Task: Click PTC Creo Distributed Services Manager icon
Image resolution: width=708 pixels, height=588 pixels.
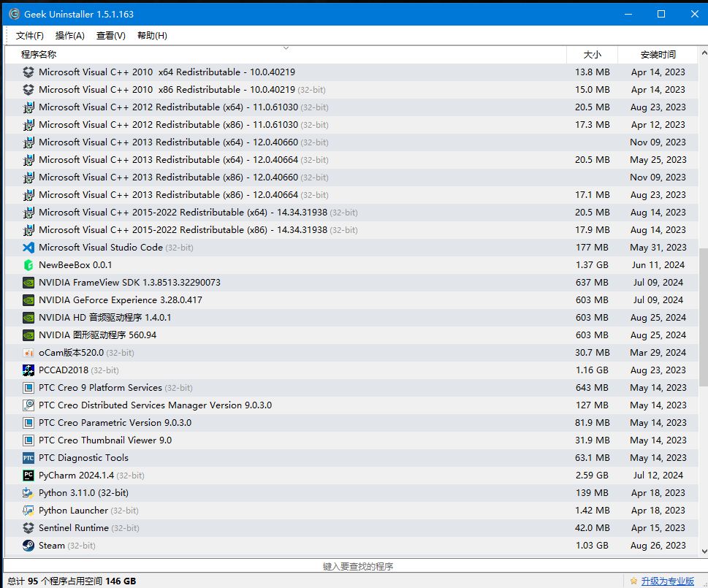Action: (x=28, y=405)
